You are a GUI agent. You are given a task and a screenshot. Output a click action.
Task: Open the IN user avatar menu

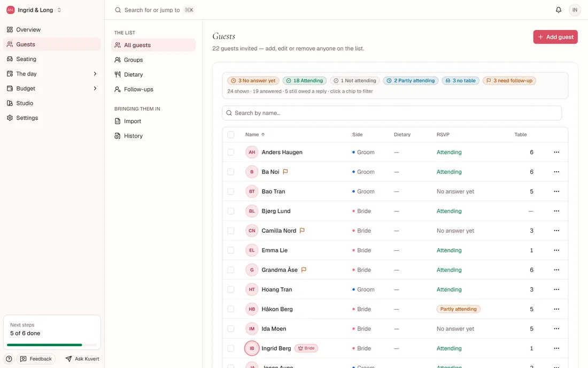(x=575, y=10)
